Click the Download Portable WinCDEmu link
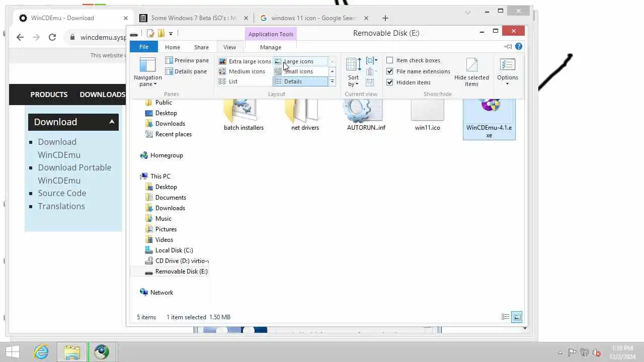The height and width of the screenshot is (362, 644). pos(74,174)
